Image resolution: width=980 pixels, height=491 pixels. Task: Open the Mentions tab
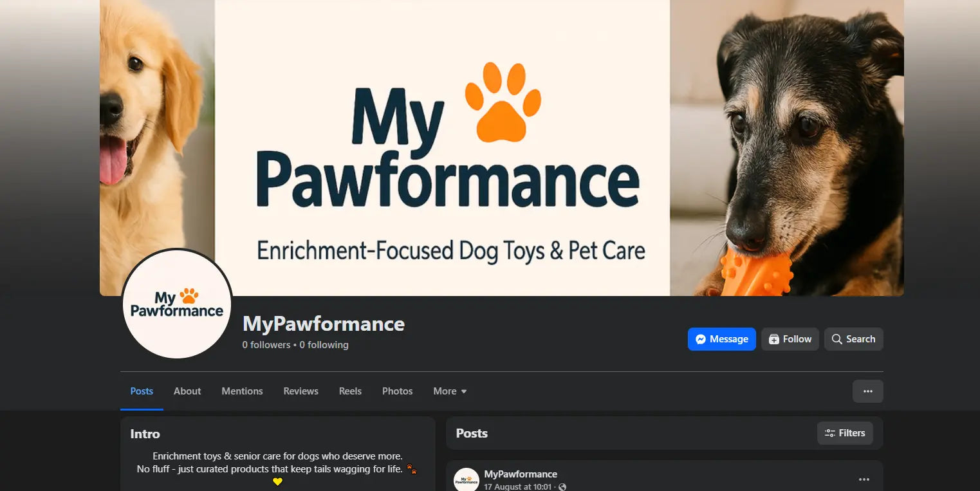(242, 391)
